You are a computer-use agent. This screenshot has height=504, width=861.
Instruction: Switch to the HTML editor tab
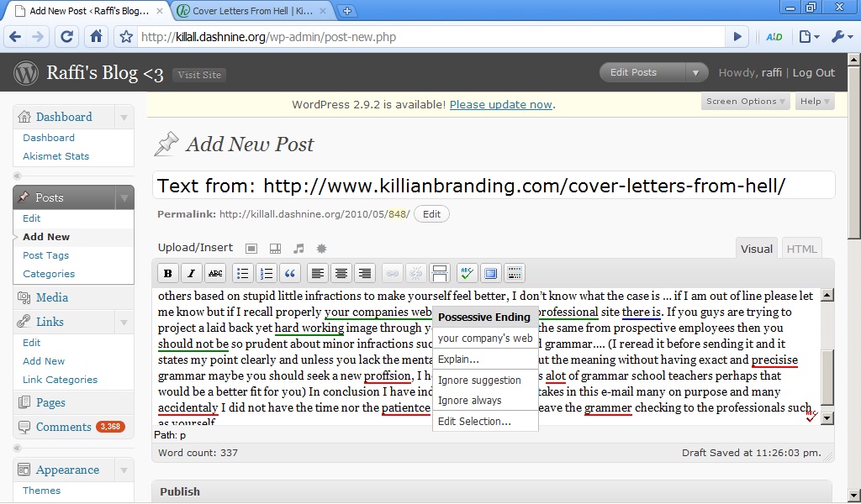coord(801,249)
